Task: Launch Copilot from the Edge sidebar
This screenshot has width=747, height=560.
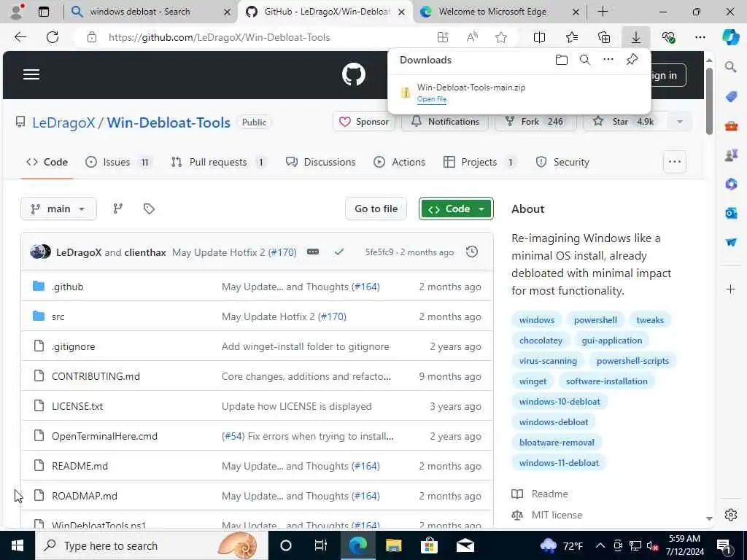Action: pos(730,37)
